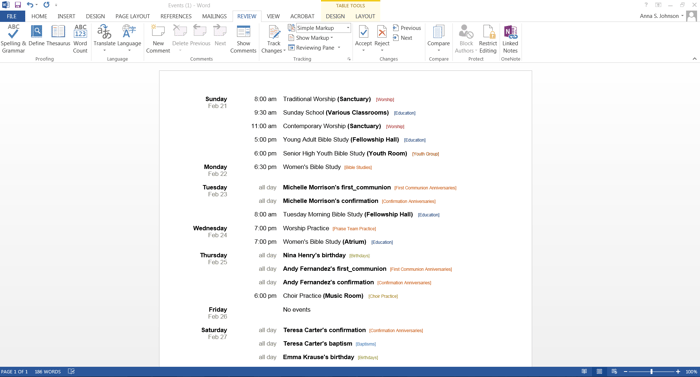700x377 pixels.
Task: Click Nina Henry's birthday entry
Action: pos(314,256)
